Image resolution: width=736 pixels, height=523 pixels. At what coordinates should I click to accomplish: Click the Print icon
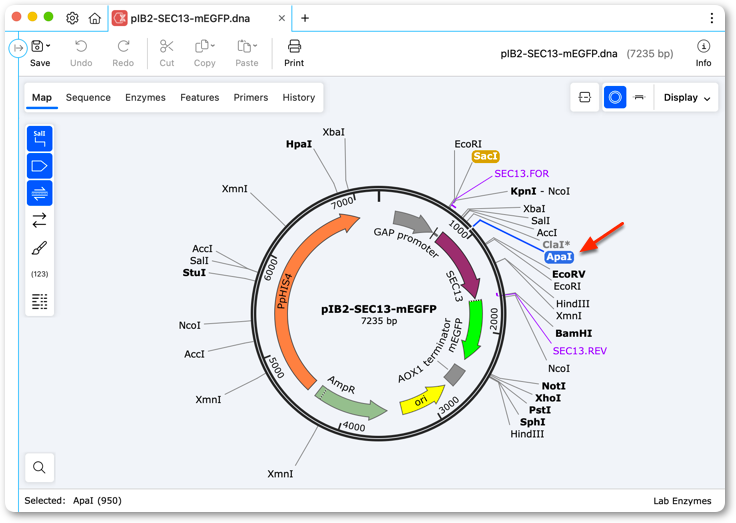coord(294,46)
